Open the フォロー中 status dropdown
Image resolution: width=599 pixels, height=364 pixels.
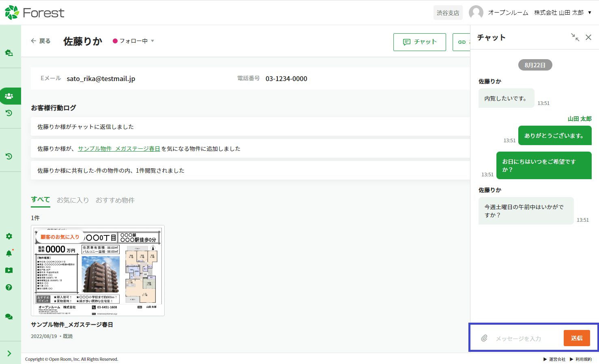[x=134, y=41]
